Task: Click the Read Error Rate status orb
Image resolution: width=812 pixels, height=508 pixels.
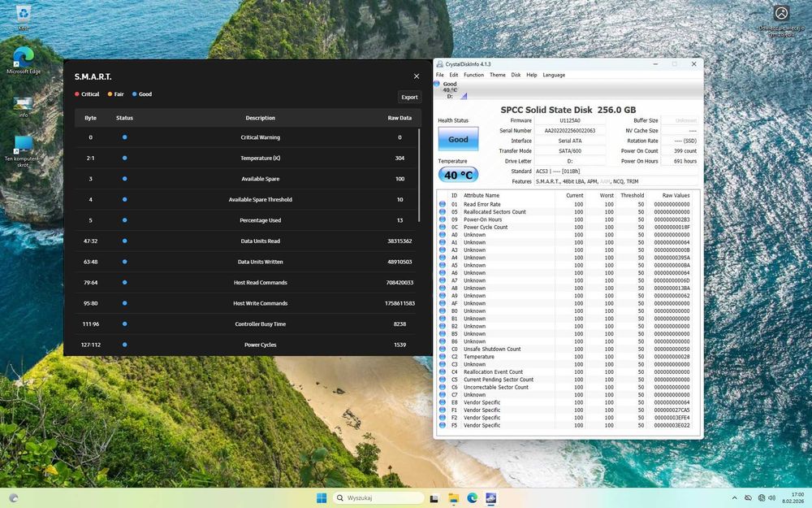Action: pyautogui.click(x=443, y=204)
